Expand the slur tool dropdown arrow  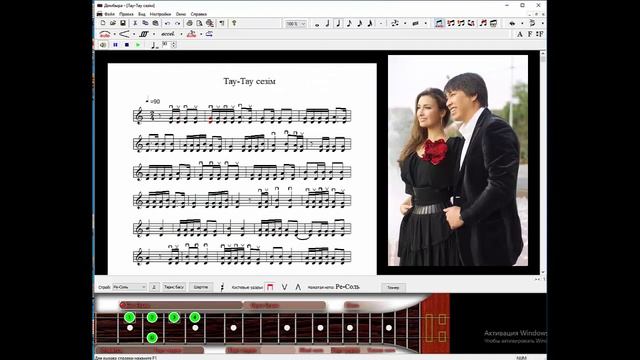click(x=115, y=34)
